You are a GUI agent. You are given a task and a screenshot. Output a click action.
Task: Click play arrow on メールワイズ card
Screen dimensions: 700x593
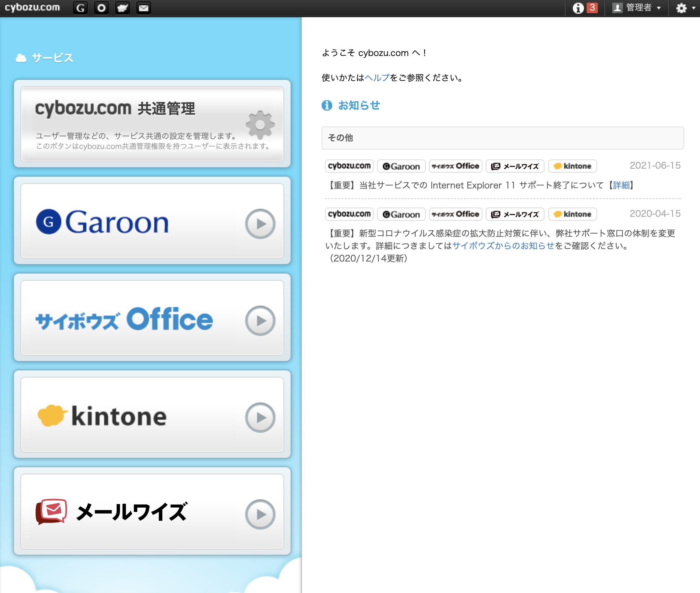tap(260, 514)
